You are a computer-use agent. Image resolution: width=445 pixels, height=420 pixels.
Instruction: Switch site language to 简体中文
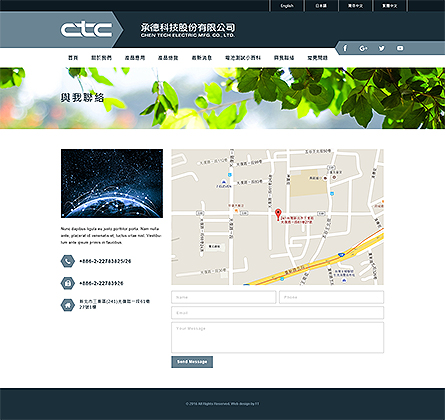pyautogui.click(x=355, y=6)
